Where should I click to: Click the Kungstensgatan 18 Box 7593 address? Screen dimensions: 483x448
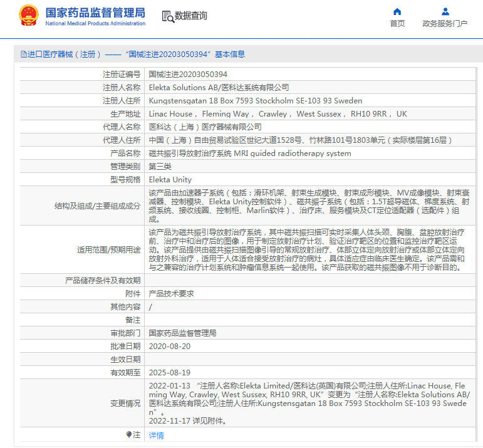[x=256, y=101]
